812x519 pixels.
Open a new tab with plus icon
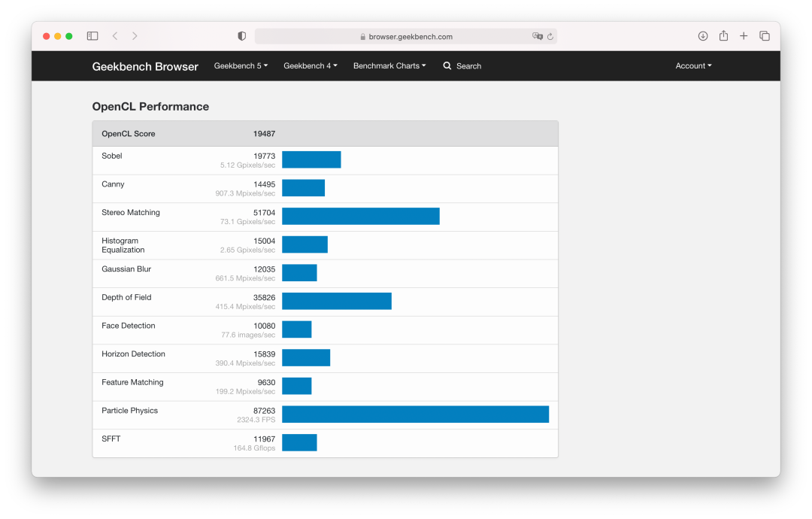744,36
